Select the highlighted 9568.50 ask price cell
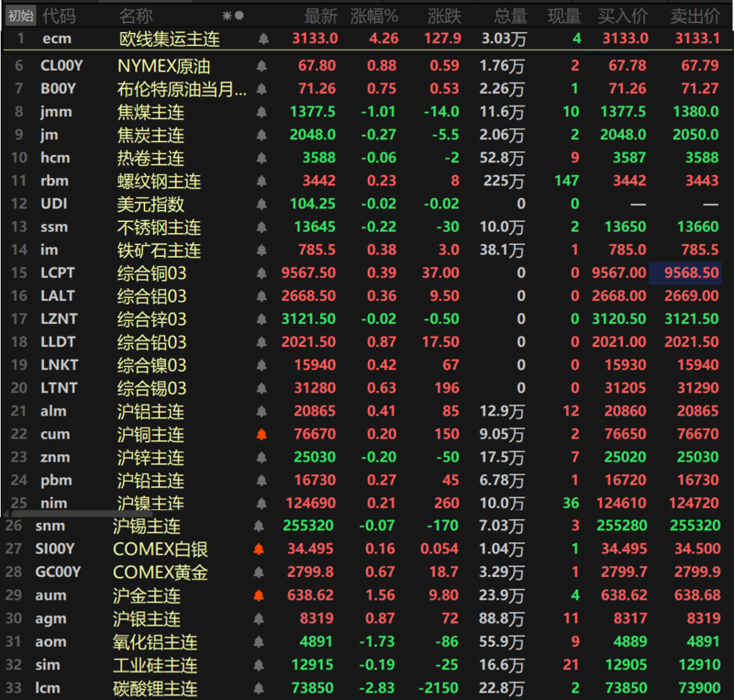Screen dimensions: 734x700 (685, 272)
